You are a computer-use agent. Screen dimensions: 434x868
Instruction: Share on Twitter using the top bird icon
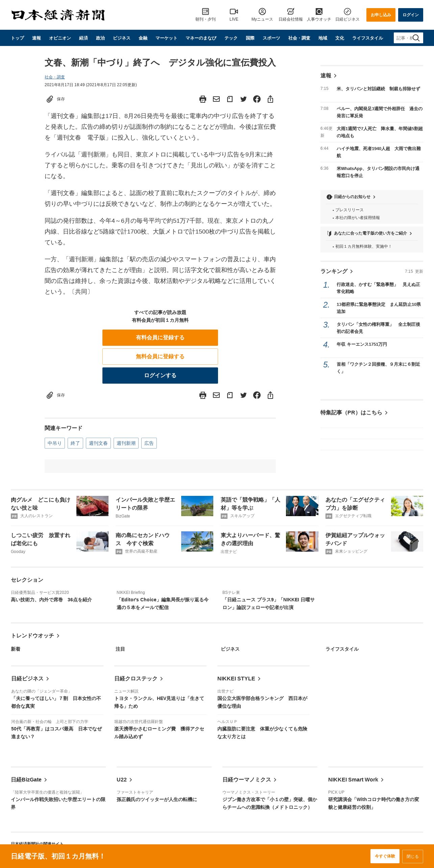243,99
